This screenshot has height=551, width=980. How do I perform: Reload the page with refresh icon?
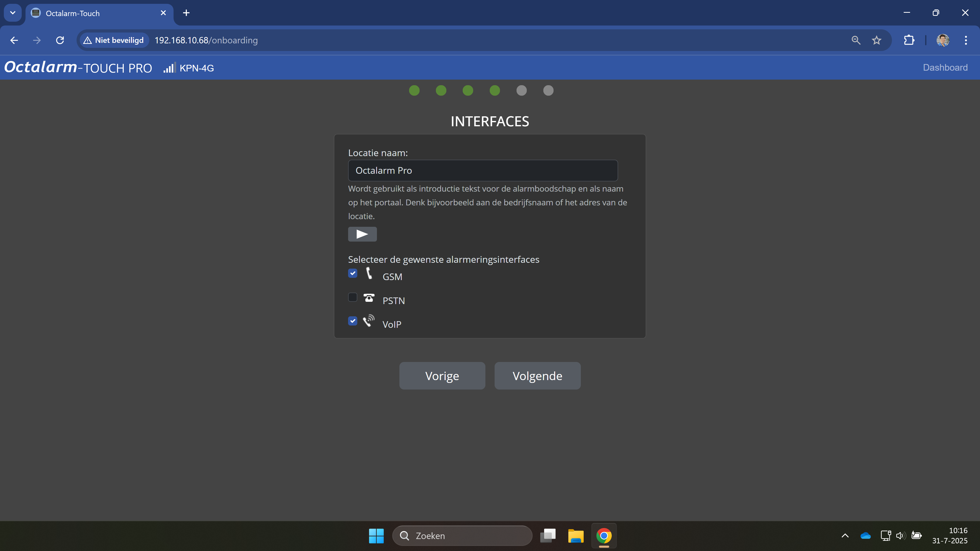[x=60, y=40]
